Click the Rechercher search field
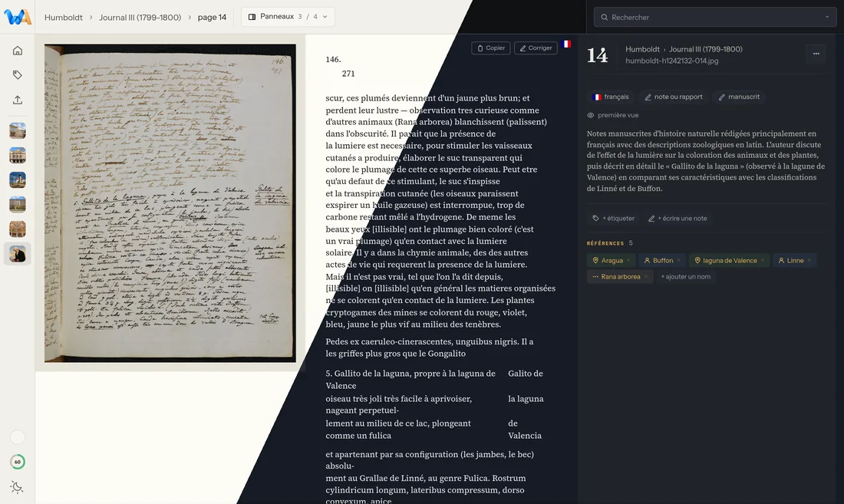The width and height of the screenshot is (844, 504). [x=715, y=17]
